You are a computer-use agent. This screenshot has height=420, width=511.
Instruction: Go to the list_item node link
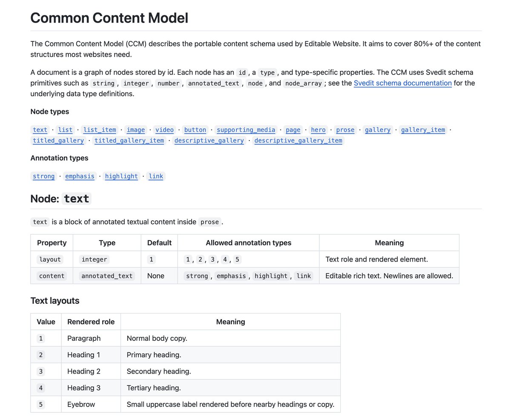[x=100, y=130]
